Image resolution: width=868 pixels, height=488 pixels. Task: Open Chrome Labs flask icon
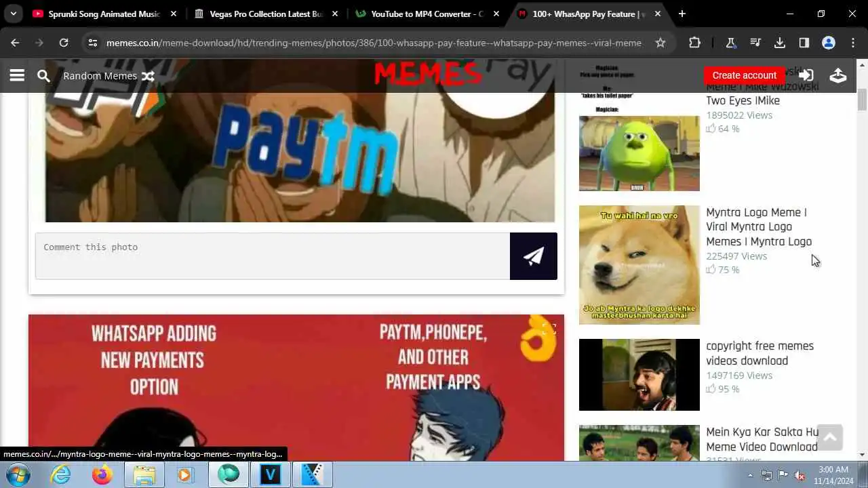point(730,43)
